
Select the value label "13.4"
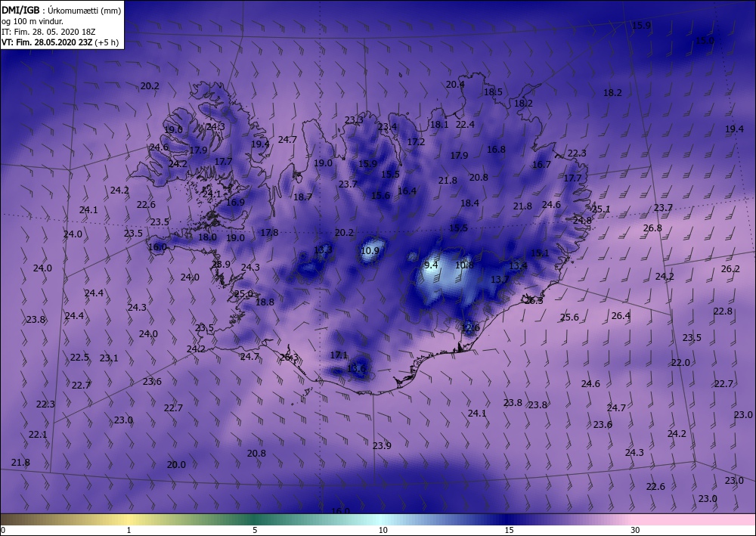click(519, 265)
